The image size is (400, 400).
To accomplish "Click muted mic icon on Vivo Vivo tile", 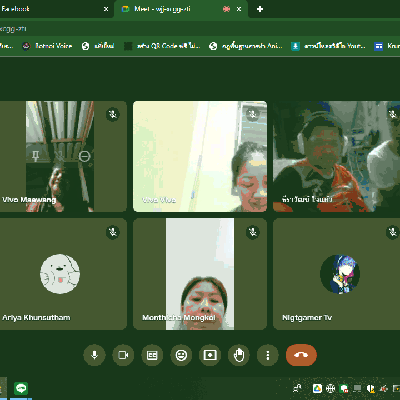I will click(x=253, y=114).
